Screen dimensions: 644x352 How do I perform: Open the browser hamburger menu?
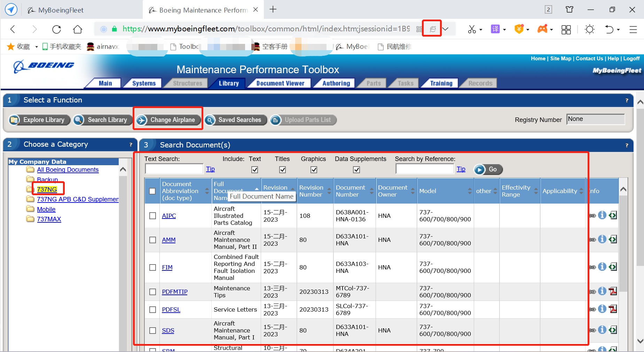[633, 29]
